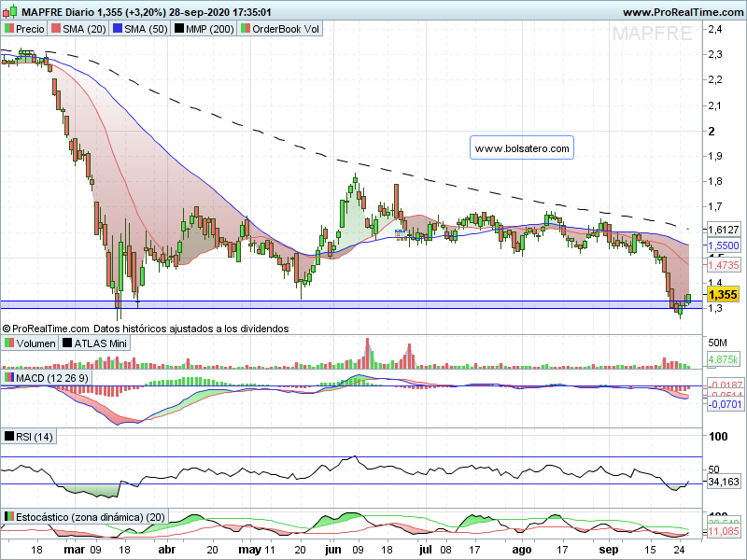Click the date label 11 on time axis
The height and width of the screenshot is (560, 747).
269,550
